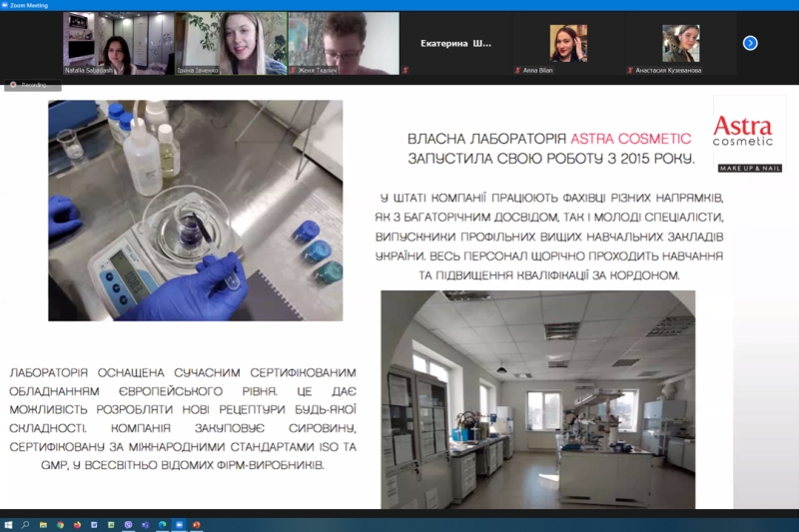Select the Екатерина Ш... participant tile
Screen dimensions: 799x532
455,43
